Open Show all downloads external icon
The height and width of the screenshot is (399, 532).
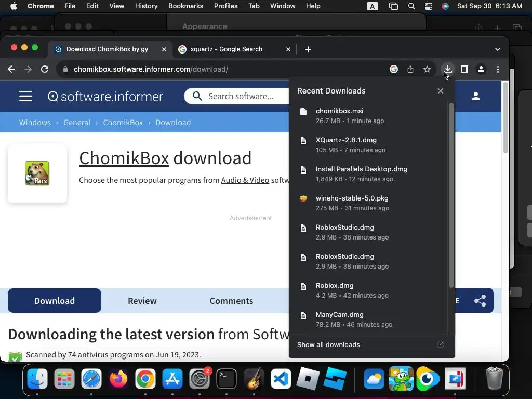441,345
